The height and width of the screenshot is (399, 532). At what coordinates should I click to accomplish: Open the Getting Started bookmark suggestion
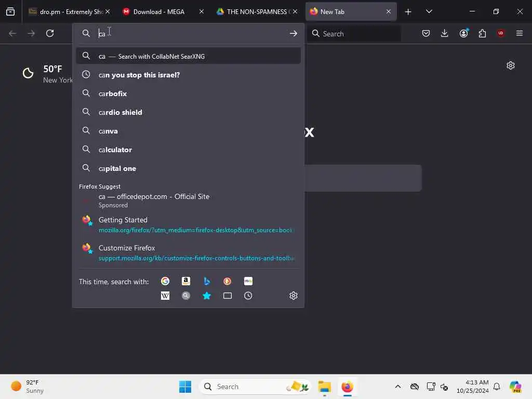(x=188, y=224)
